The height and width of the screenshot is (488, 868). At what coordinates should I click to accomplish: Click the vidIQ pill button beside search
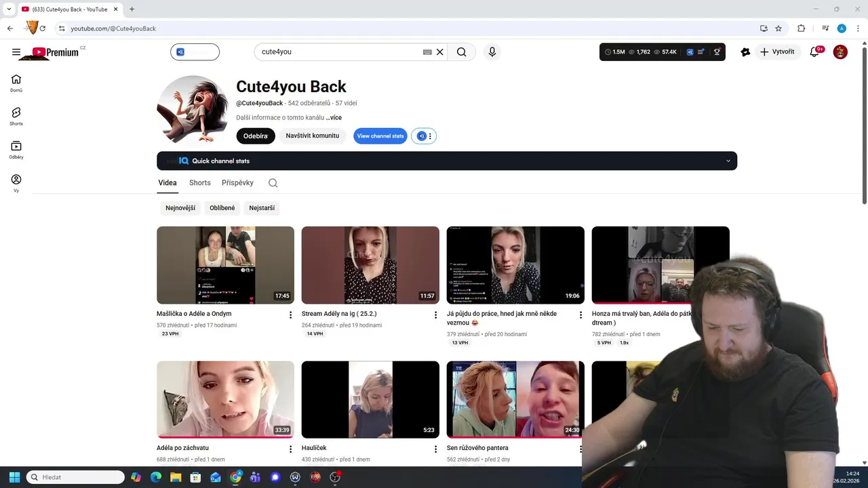coord(195,52)
